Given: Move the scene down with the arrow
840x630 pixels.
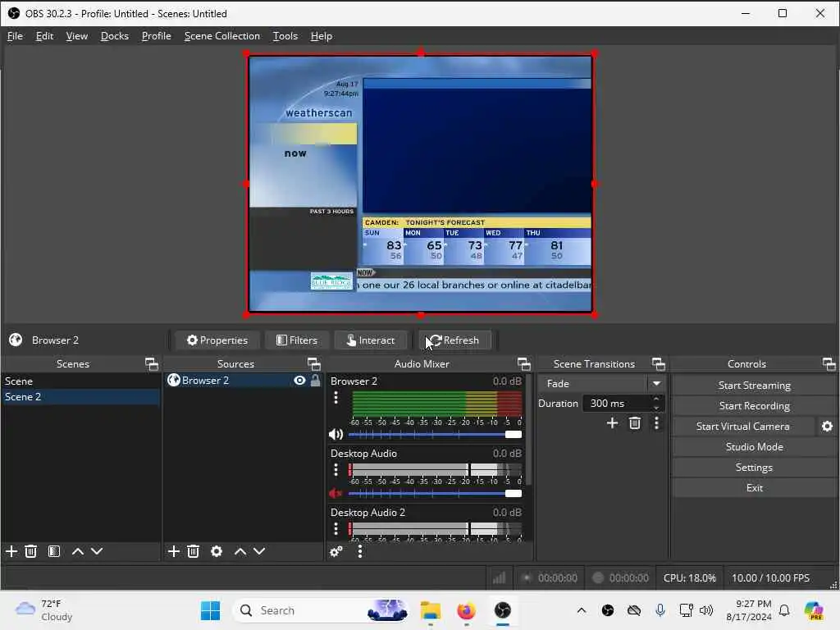Looking at the screenshot, I should (97, 551).
